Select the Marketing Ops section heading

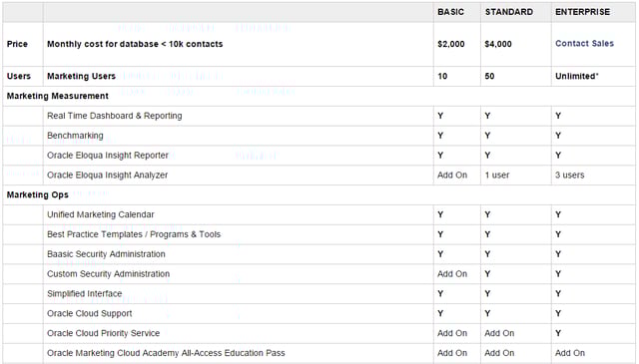(x=38, y=195)
